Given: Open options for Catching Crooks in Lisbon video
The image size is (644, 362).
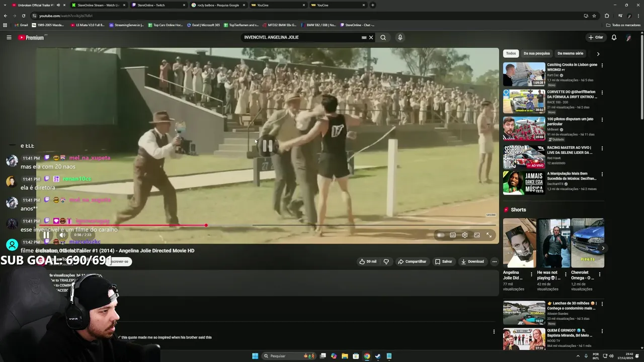Looking at the screenshot, I should pyautogui.click(x=602, y=65).
